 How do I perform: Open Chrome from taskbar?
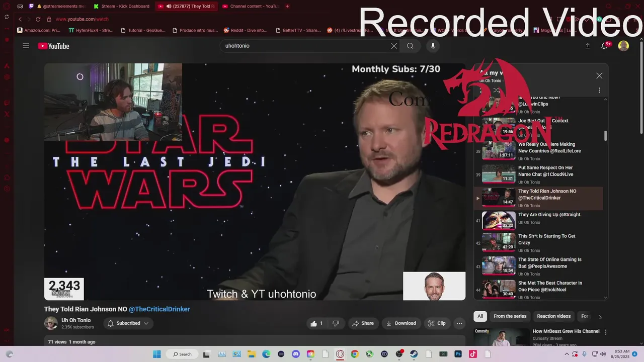[355, 354]
